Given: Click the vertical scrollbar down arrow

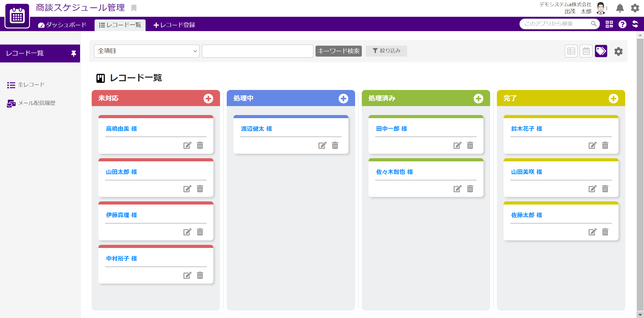Looking at the screenshot, I should point(640,315).
